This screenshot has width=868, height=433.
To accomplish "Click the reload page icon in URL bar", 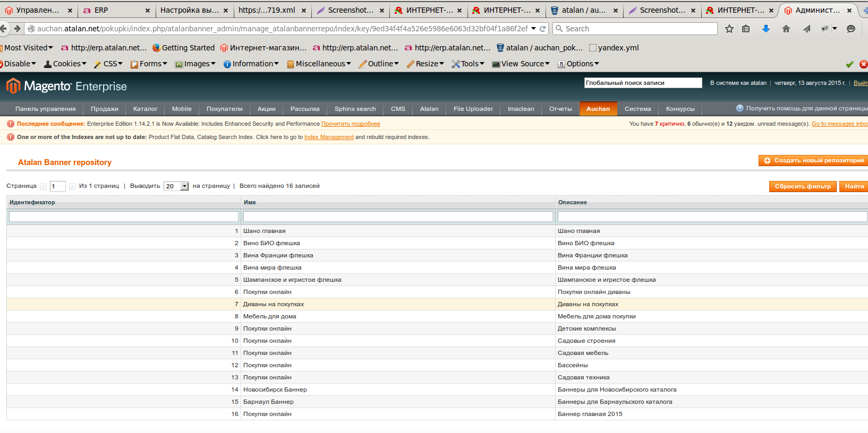I will coord(543,29).
